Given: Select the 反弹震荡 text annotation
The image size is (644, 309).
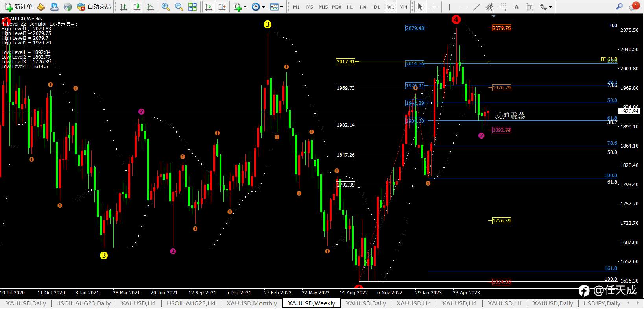Looking at the screenshot, I should [510, 115].
